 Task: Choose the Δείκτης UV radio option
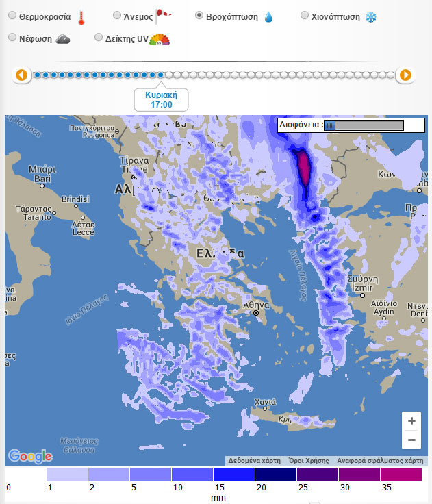[99, 38]
